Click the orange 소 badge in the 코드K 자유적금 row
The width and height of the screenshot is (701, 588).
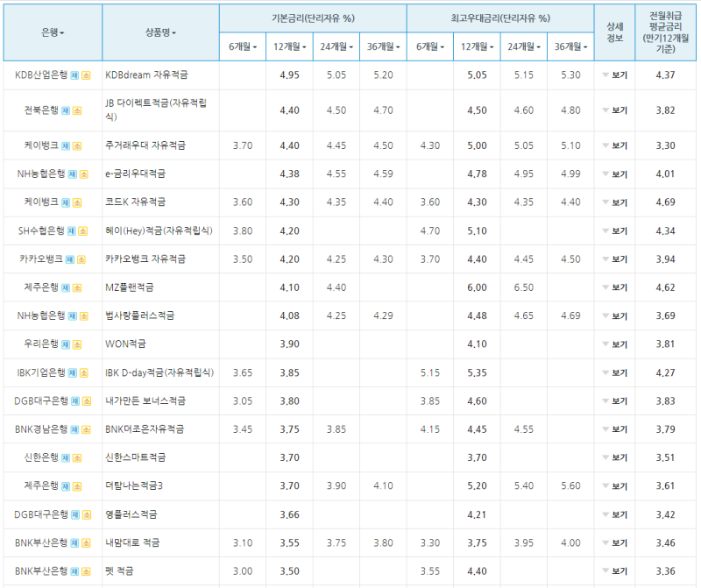(77, 203)
